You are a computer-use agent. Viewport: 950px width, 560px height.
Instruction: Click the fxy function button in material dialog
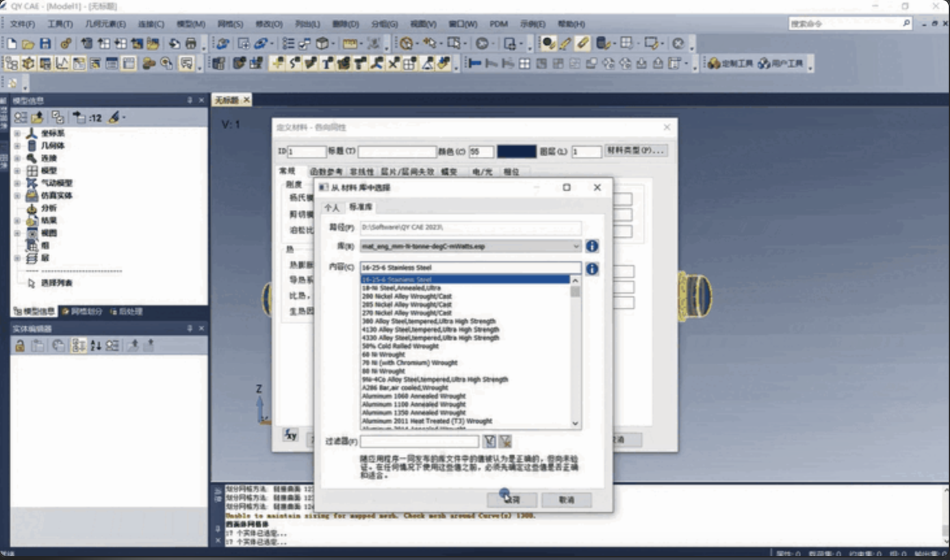[290, 435]
